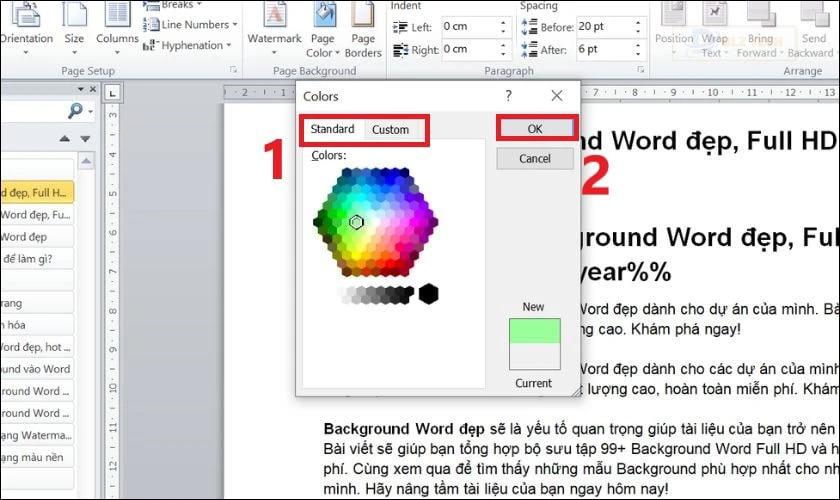Go to heading 'ạng màu nền'
This screenshot has height=500, width=840.
(x=36, y=457)
